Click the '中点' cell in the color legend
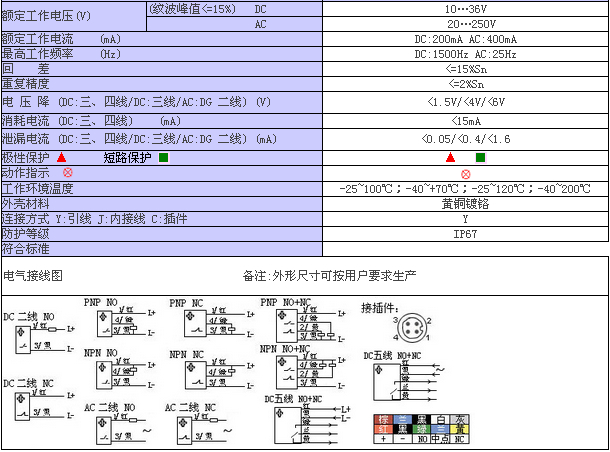Image resolution: width=610 pixels, height=452 pixels. pyautogui.click(x=440, y=439)
